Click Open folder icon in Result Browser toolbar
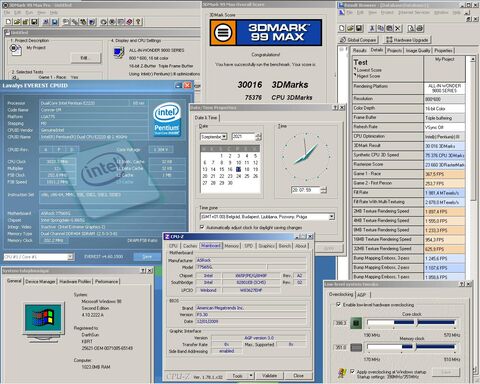Image resolution: width=480 pixels, height=384 pixels. (350, 28)
